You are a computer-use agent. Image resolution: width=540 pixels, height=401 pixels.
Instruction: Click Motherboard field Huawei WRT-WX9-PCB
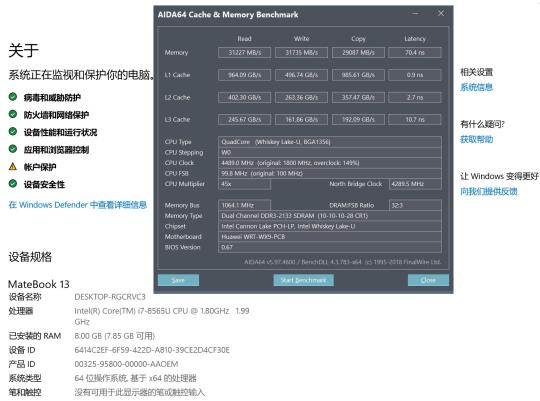click(x=330, y=237)
